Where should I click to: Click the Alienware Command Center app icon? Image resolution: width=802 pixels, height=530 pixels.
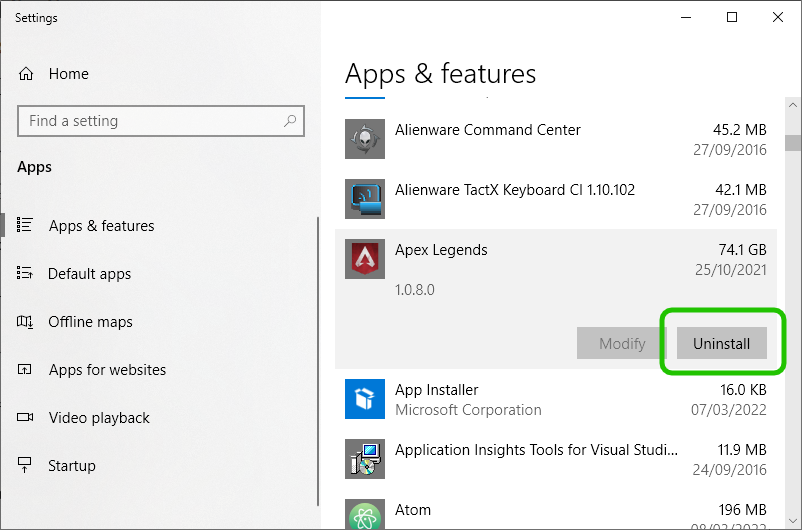pyautogui.click(x=365, y=139)
